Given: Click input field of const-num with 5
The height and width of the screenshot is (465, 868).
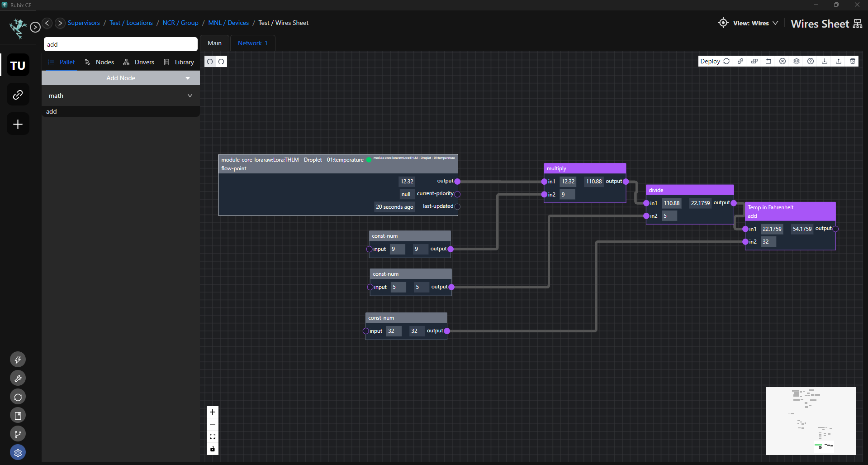Looking at the screenshot, I should (x=398, y=287).
